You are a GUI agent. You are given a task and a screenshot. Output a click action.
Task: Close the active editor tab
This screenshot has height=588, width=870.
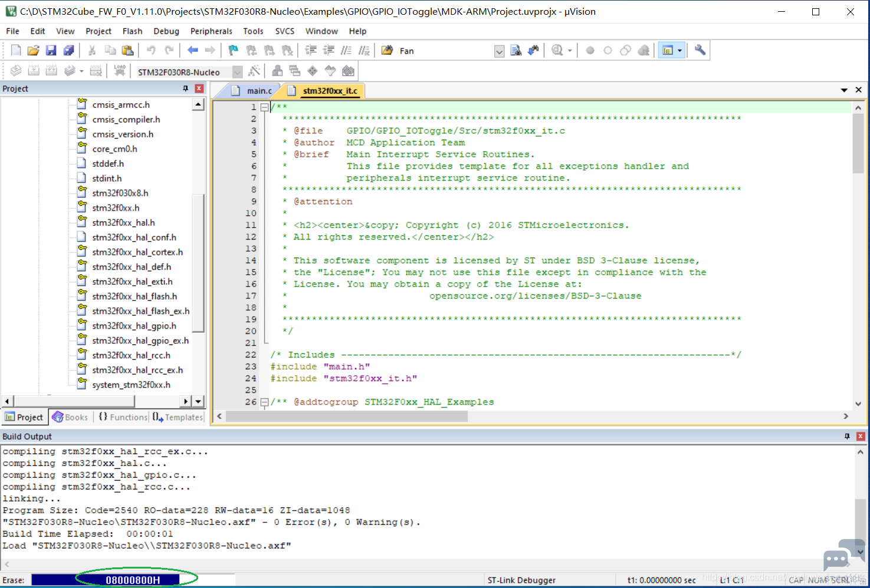tap(859, 90)
